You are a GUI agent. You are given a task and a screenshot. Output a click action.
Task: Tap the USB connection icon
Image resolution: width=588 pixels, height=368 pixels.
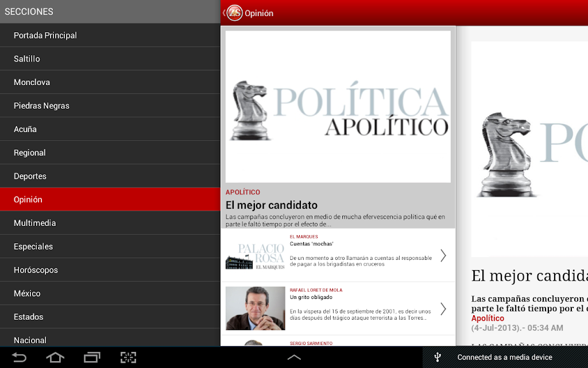(x=437, y=357)
